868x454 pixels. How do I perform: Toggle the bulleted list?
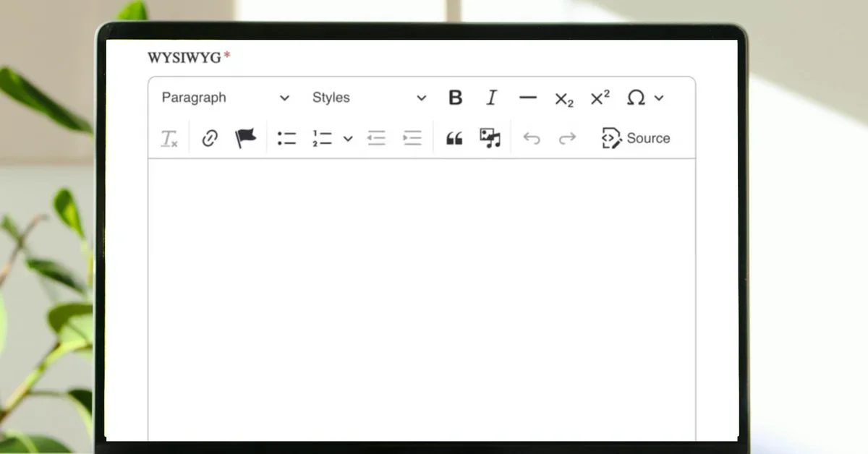point(287,138)
